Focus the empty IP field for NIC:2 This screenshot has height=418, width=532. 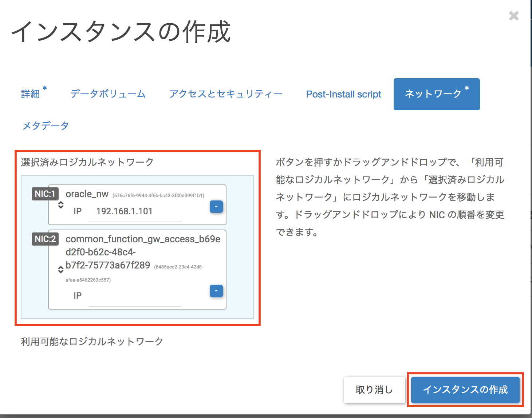tap(135, 296)
